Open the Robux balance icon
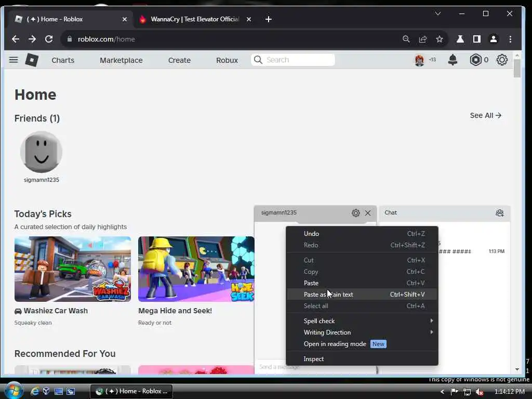 point(476,60)
